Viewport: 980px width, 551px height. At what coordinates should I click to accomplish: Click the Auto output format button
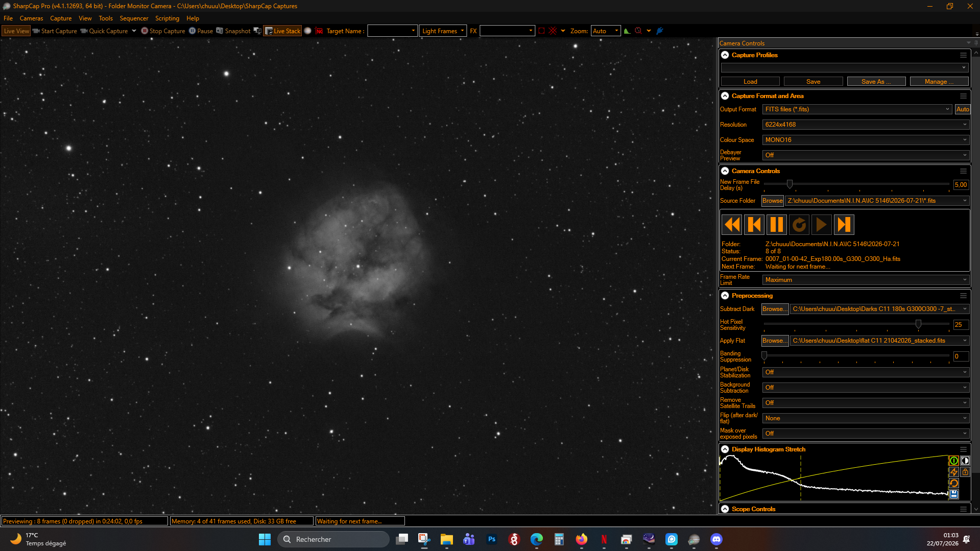(962, 109)
